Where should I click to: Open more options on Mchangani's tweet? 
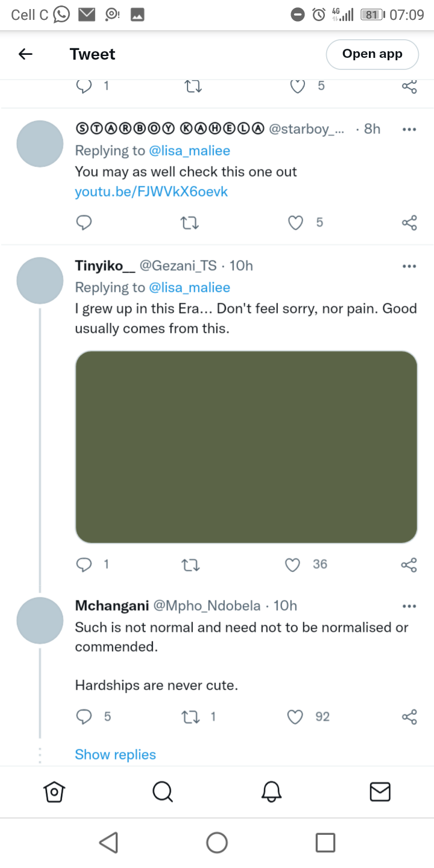click(x=409, y=606)
